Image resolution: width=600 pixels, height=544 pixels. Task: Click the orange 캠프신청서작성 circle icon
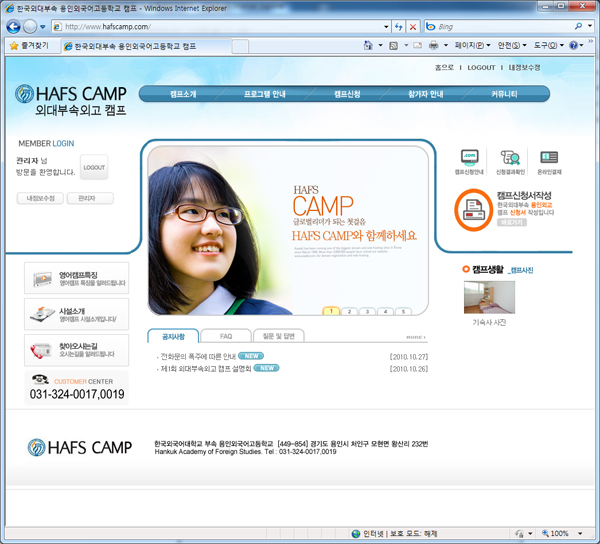pos(474,210)
